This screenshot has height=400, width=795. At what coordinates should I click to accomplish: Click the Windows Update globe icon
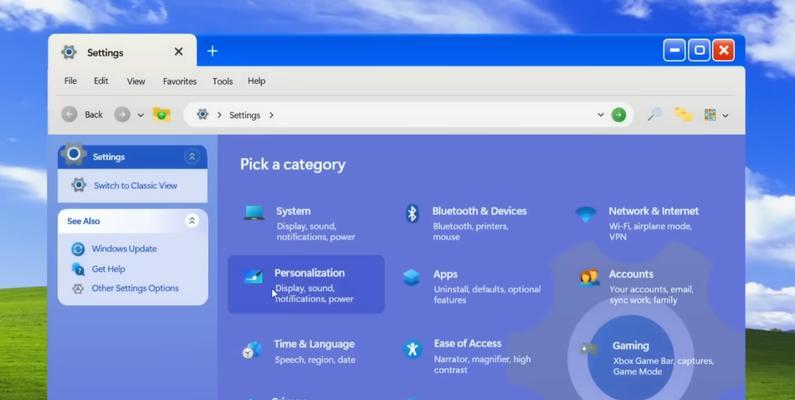pos(78,249)
